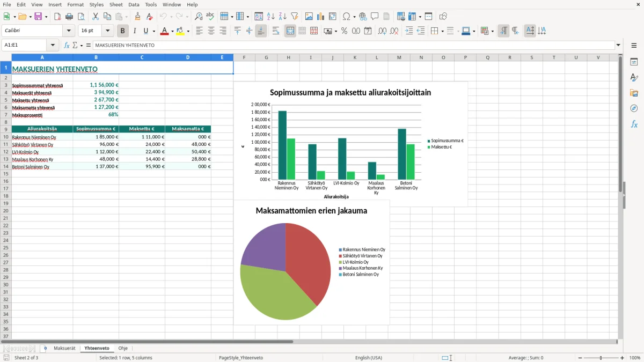The height and width of the screenshot is (362, 644).
Task: Switch to the Maksuerät sheet tab
Action: [x=64, y=348]
